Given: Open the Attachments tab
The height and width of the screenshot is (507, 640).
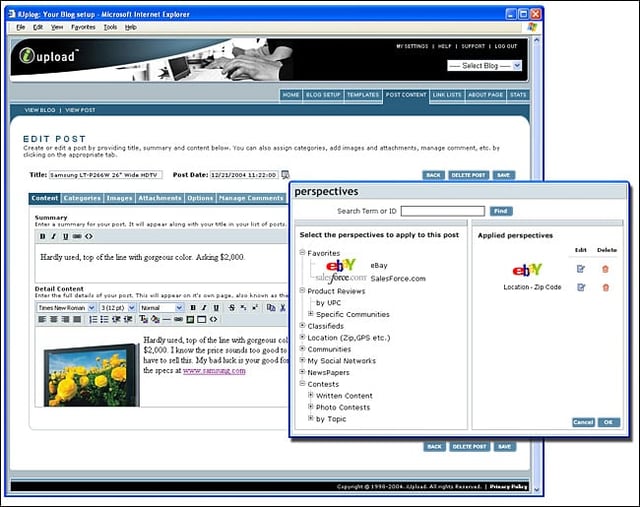Looking at the screenshot, I should [x=160, y=198].
